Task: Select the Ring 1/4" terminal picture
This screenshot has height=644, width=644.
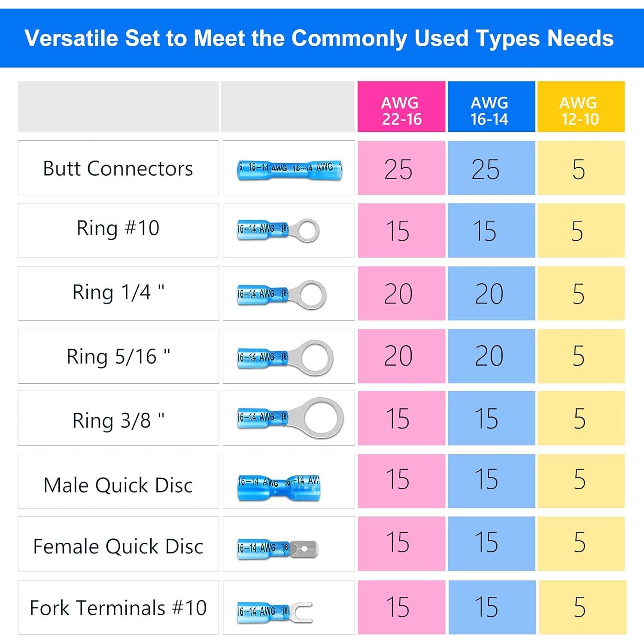Action: click(282, 295)
